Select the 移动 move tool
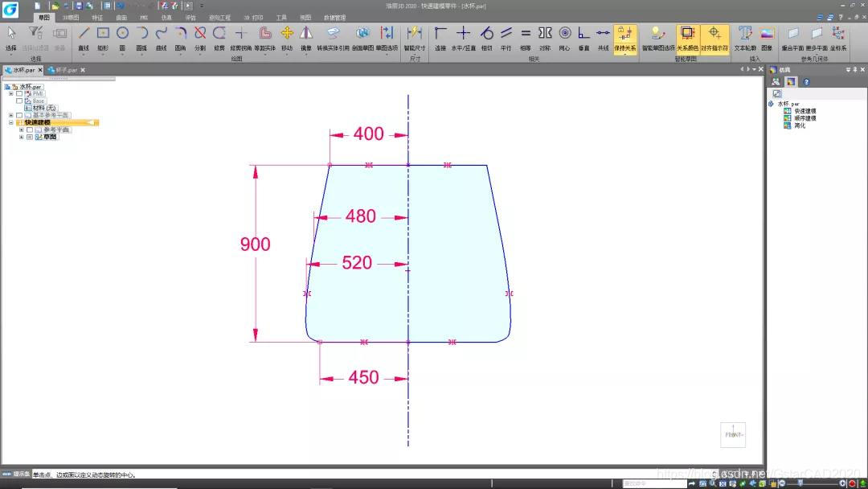This screenshot has width=868, height=489. 287,39
